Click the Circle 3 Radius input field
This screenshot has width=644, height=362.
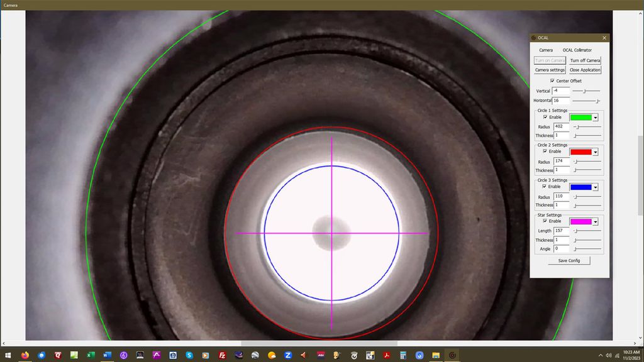562,197
